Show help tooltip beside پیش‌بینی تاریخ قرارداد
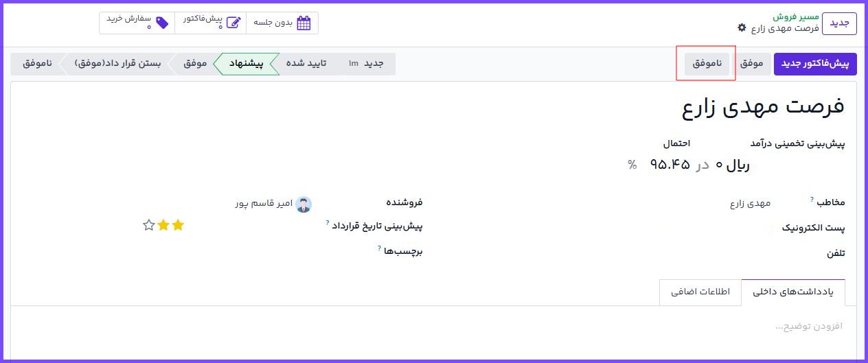The height and width of the screenshot is (363, 868). pos(328,222)
